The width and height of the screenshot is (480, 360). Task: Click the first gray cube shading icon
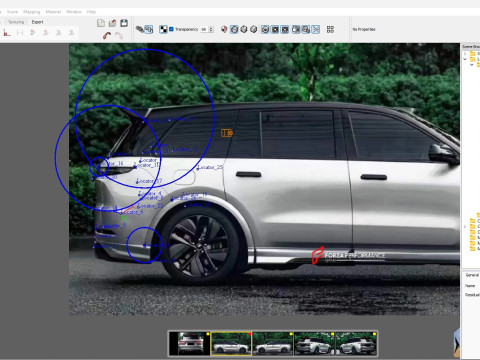coord(244,29)
